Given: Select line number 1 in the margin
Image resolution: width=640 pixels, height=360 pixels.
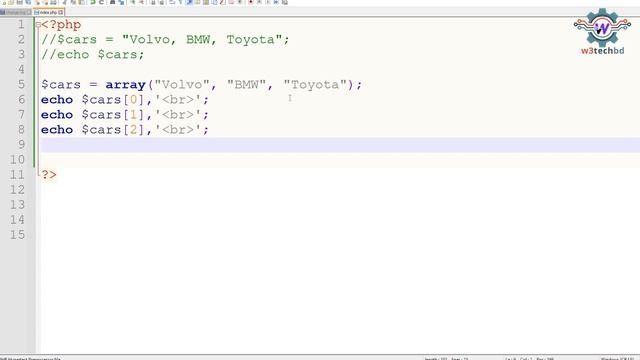Looking at the screenshot, I should (21, 24).
